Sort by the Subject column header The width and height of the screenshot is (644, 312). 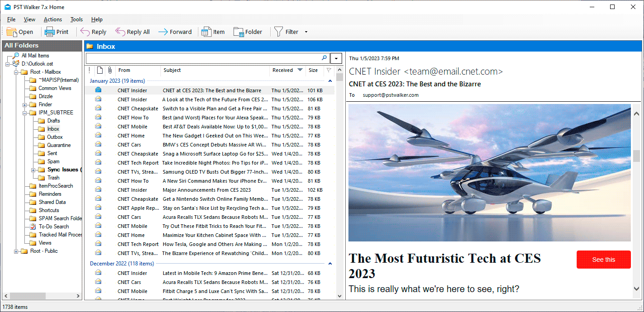215,70
